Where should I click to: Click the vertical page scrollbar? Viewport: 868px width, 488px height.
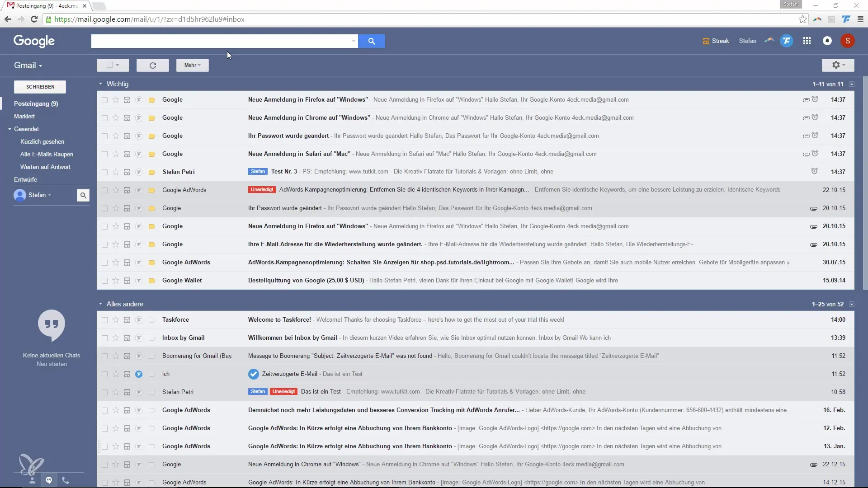[865, 183]
